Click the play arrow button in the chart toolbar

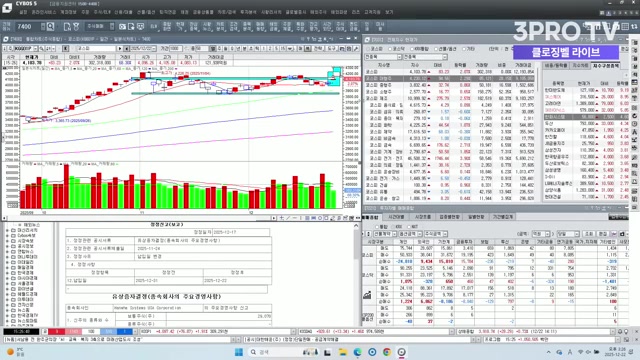[120, 49]
